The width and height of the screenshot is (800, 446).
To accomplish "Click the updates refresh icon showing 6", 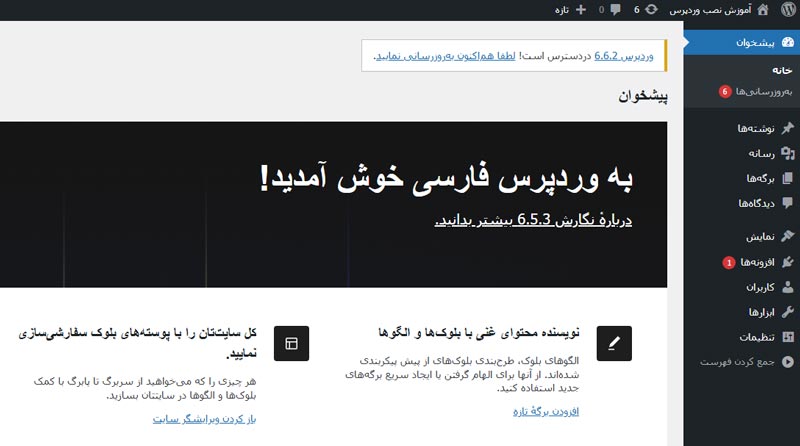I will pyautogui.click(x=651, y=10).
